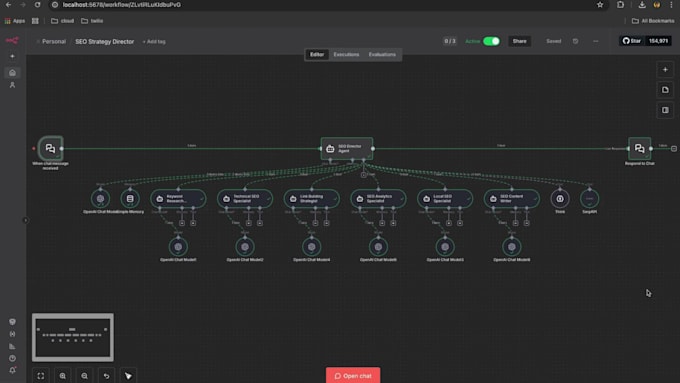Open the OpenAI Chat Model node beside Simple Memory
680x383 pixels.
point(100,199)
